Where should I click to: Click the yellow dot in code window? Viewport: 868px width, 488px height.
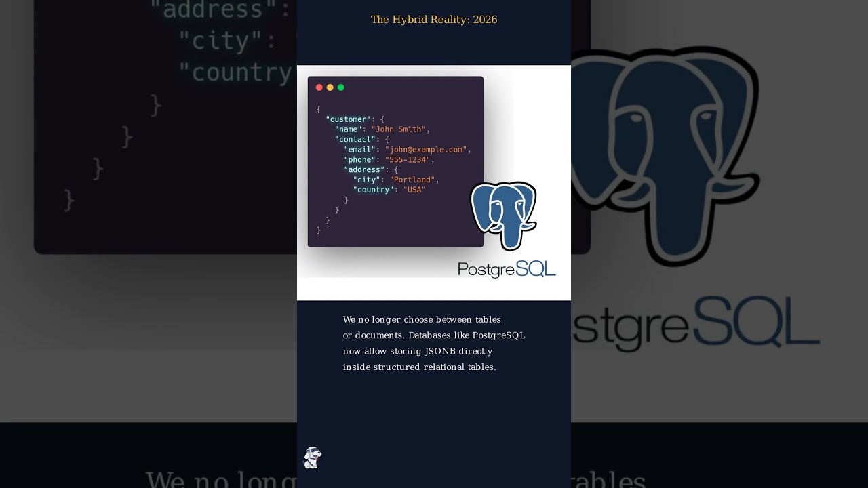(330, 87)
